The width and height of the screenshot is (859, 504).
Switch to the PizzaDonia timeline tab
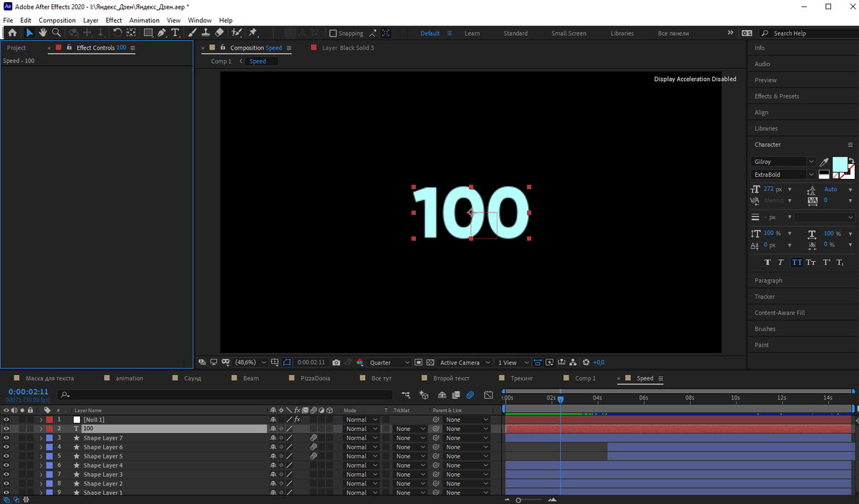[314, 378]
